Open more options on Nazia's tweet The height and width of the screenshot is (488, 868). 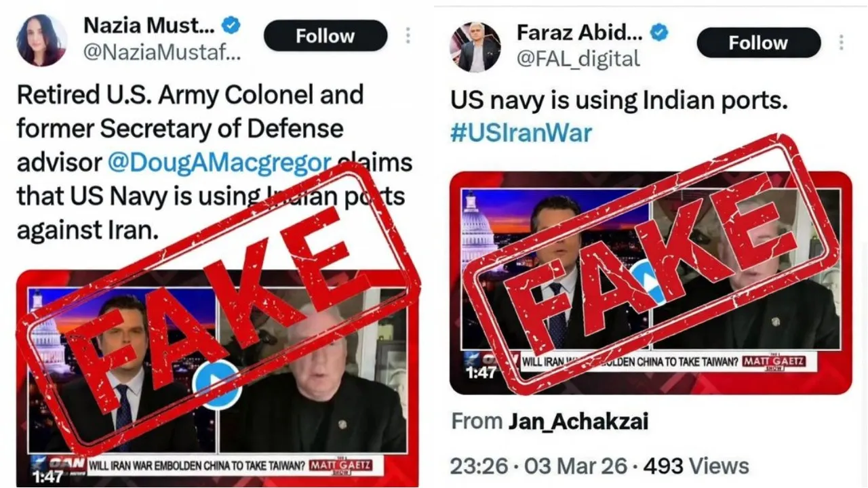(x=408, y=36)
